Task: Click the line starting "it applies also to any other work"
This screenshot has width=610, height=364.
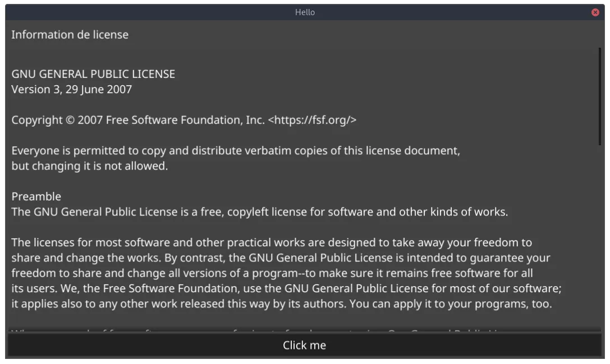Action: pyautogui.click(x=282, y=304)
